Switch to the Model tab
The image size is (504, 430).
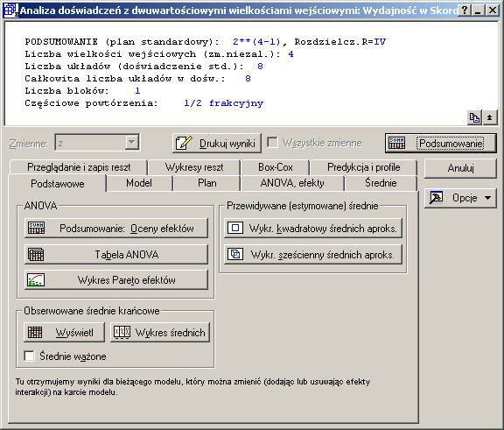(139, 183)
